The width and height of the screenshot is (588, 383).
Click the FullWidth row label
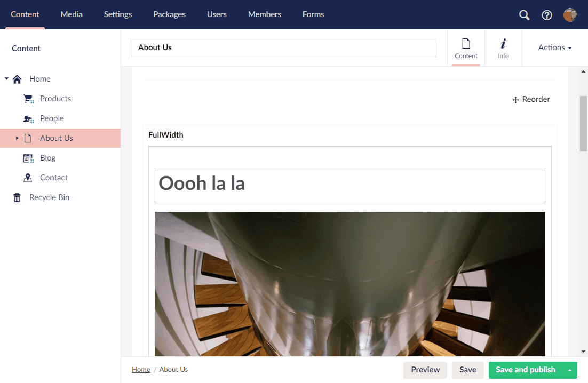click(x=166, y=135)
